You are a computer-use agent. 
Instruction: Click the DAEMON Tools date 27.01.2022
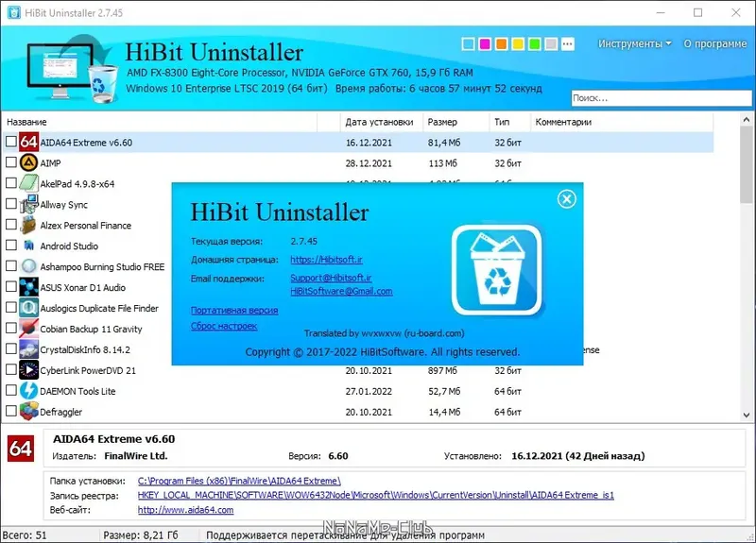[x=369, y=391]
